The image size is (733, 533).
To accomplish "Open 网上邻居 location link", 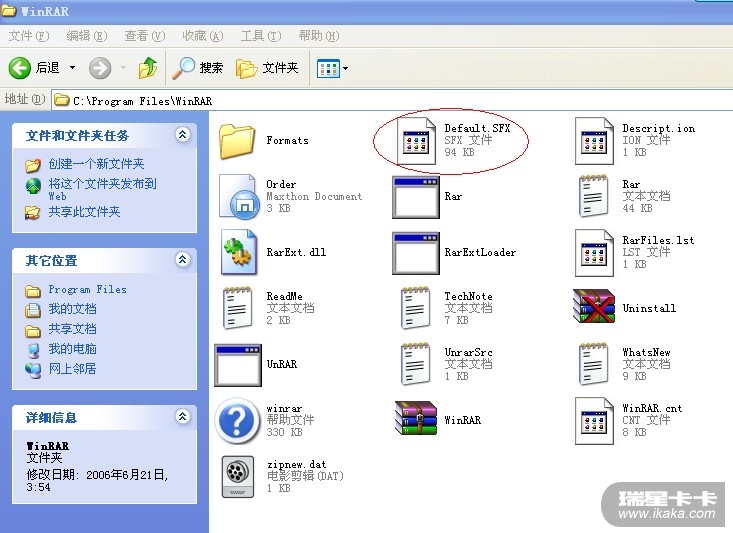I will tap(72, 369).
